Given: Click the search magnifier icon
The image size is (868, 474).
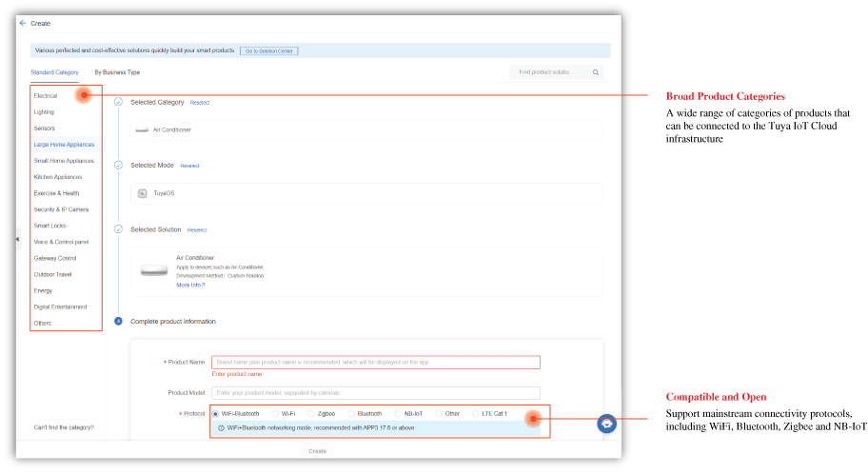Looking at the screenshot, I should [595, 72].
